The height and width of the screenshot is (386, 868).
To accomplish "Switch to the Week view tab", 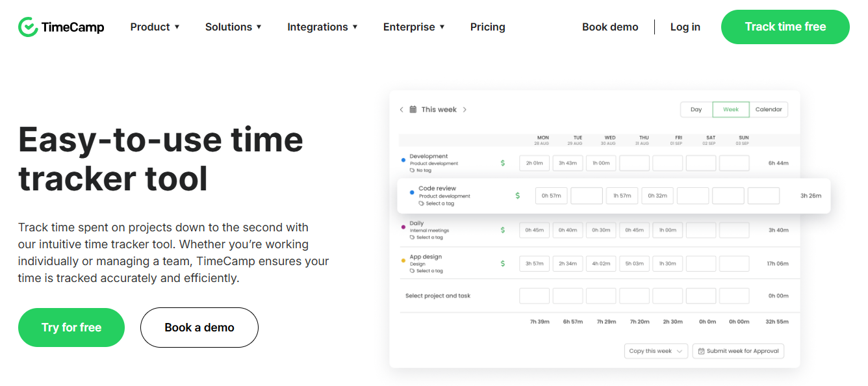I will click(731, 110).
